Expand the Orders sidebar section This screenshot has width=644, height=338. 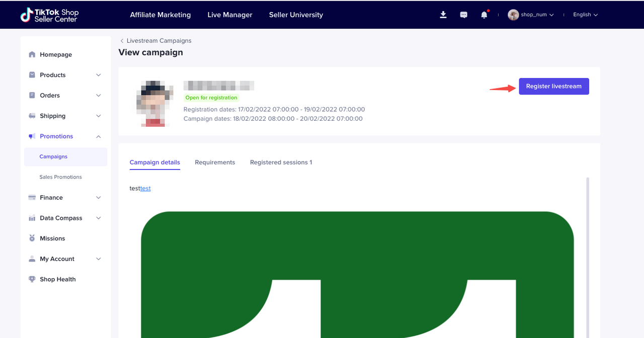[99, 96]
